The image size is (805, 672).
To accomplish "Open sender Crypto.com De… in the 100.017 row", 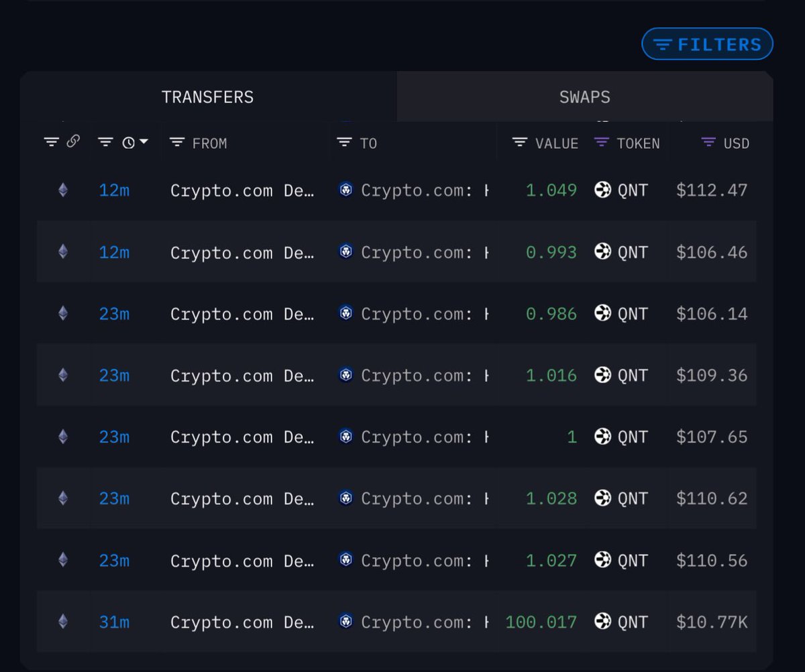I will click(x=242, y=623).
